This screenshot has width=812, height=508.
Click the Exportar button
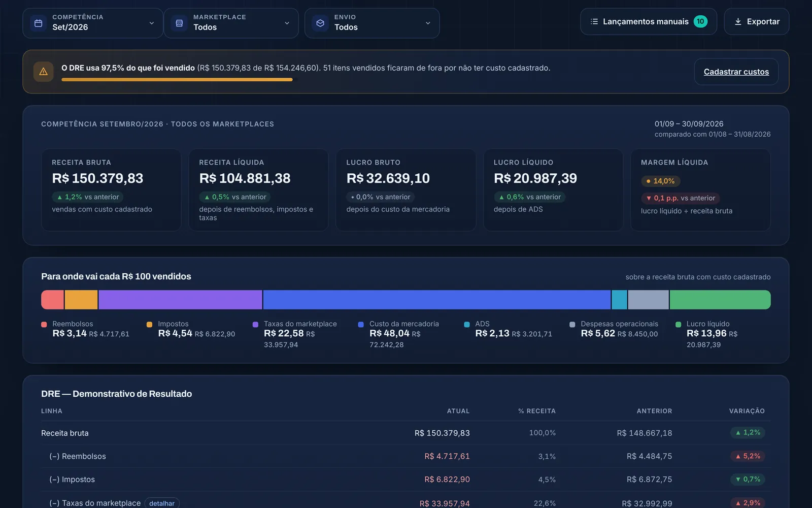pos(757,21)
